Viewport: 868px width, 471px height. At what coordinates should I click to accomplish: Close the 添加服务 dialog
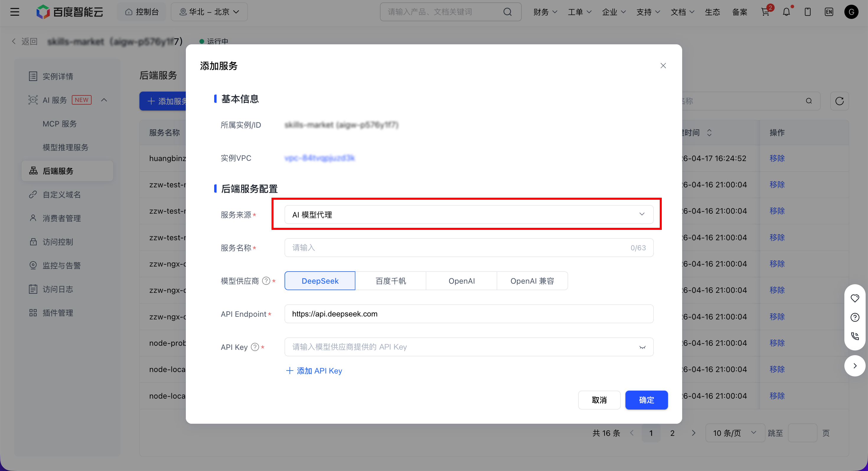(663, 66)
